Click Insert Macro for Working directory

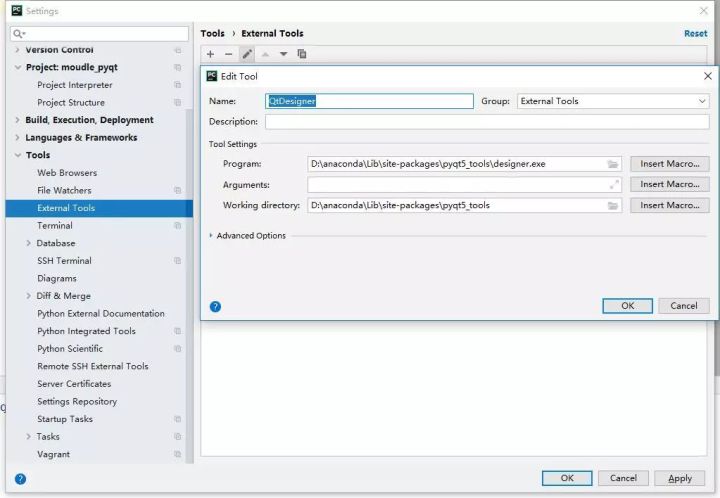point(669,205)
